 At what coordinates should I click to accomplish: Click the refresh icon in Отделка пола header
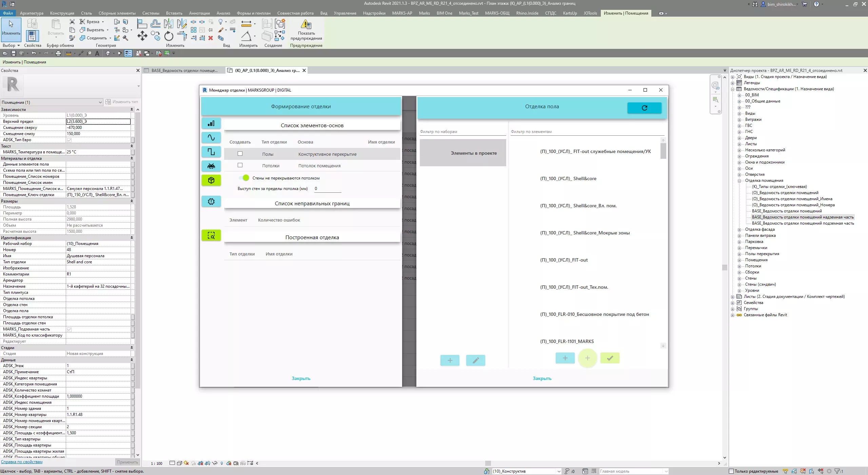tap(644, 108)
